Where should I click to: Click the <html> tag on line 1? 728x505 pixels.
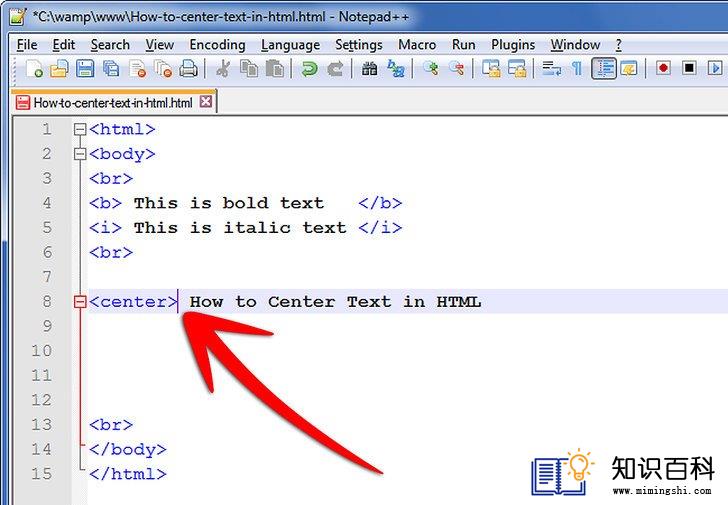(x=122, y=129)
